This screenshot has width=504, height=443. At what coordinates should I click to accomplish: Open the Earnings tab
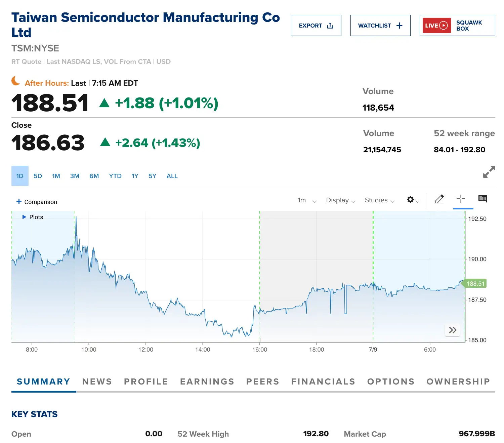(207, 382)
